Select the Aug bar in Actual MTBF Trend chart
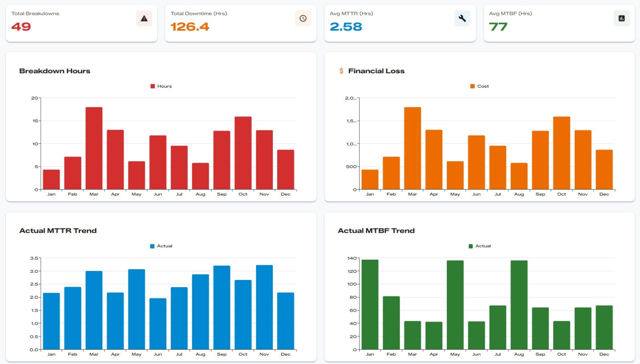The width and height of the screenshot is (640, 364). (519, 305)
